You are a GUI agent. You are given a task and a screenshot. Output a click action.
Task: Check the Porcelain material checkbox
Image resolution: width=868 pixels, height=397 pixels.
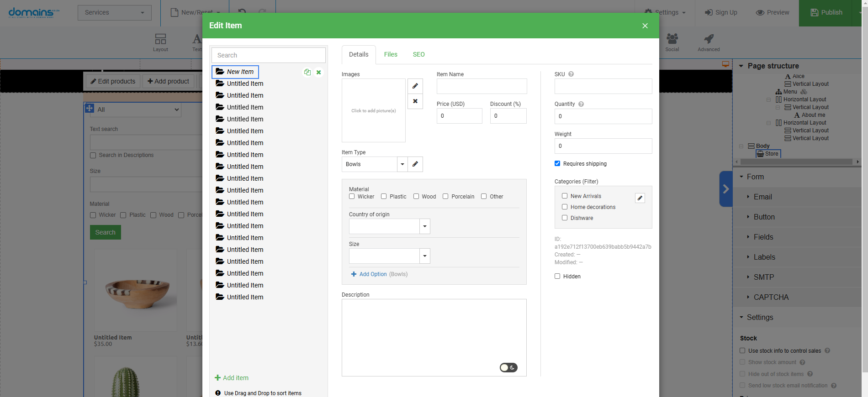coord(445,197)
